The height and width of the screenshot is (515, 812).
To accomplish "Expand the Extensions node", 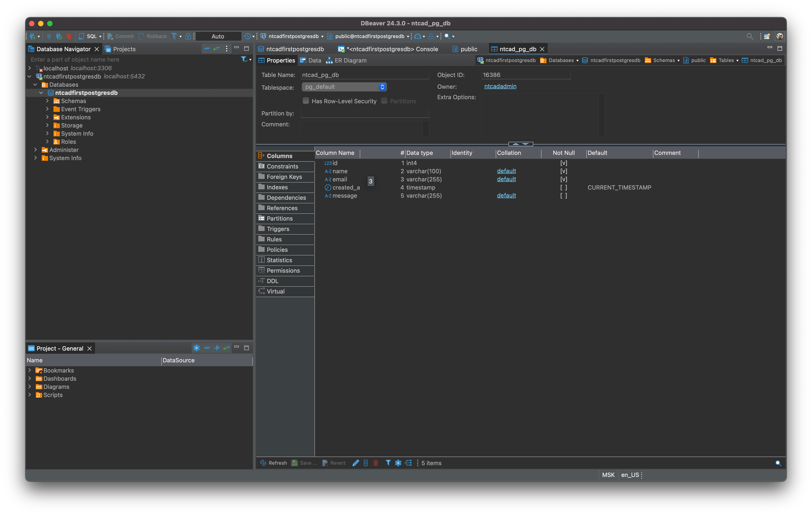I will [x=47, y=117].
